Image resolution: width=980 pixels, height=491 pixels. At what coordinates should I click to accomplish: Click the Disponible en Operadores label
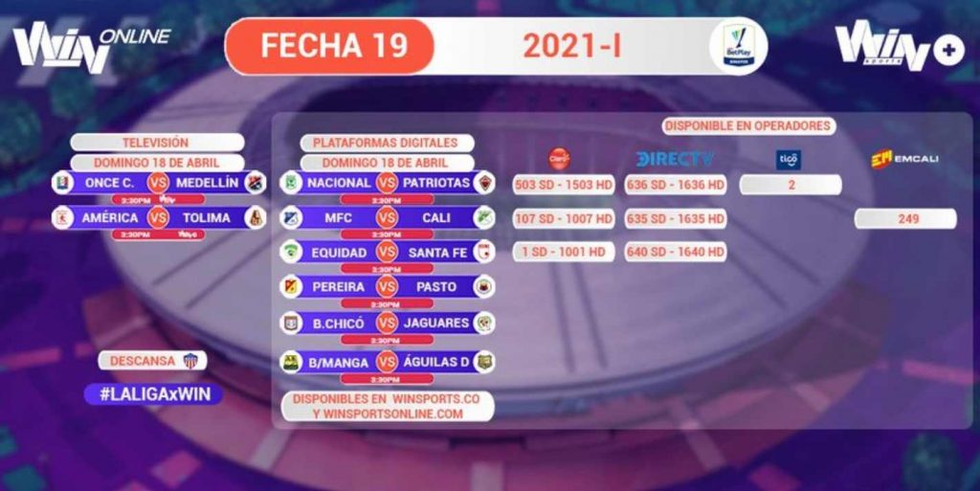(x=747, y=125)
